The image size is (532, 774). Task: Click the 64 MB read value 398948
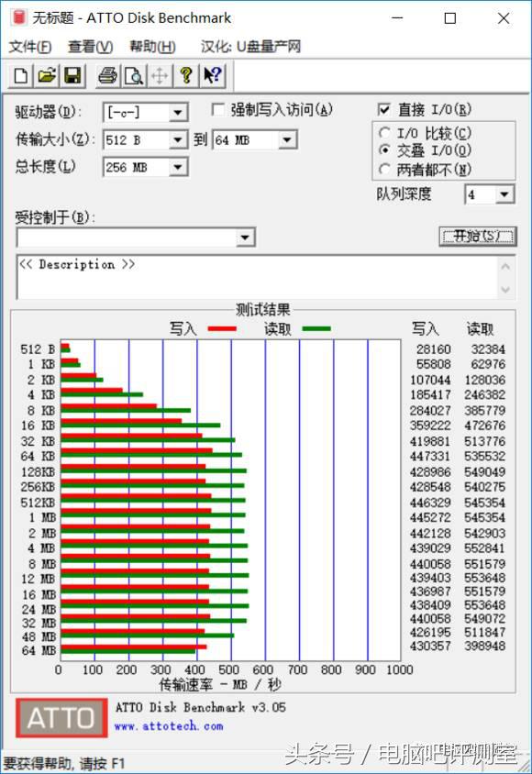pos(484,647)
